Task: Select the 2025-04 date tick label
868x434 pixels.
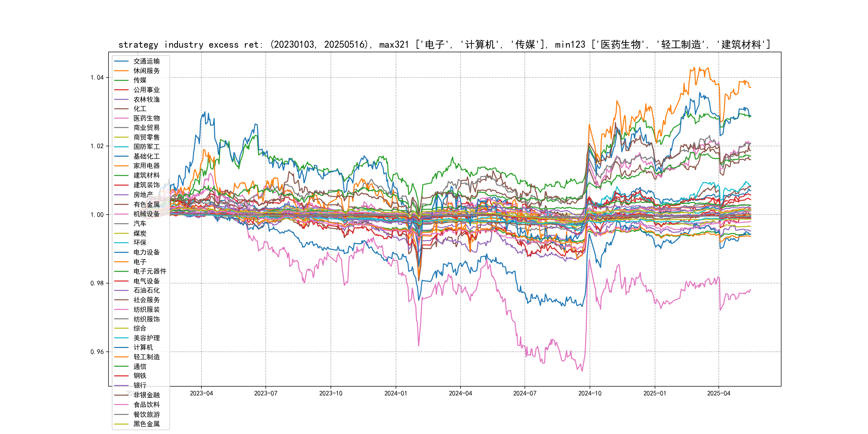Action: (x=719, y=393)
